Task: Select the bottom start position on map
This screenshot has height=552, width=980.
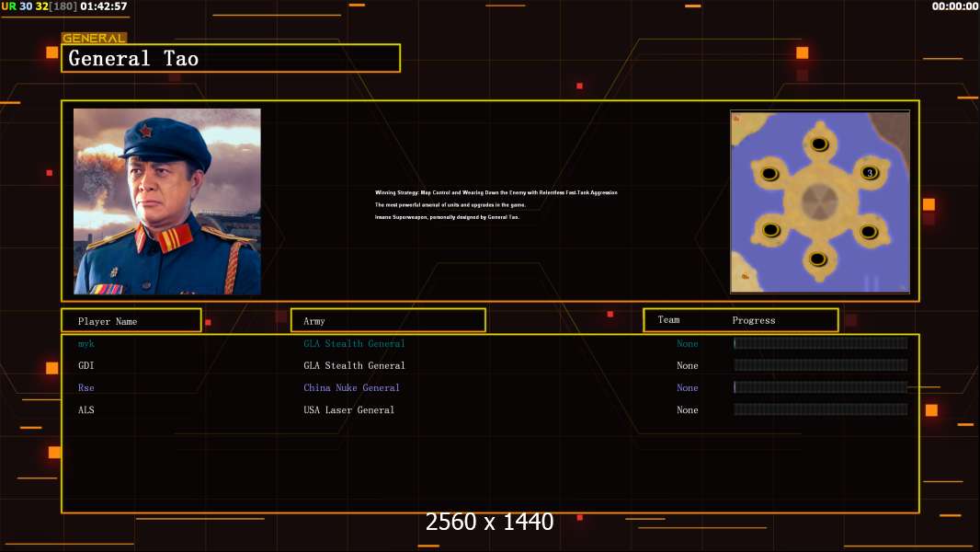Action: [818, 259]
